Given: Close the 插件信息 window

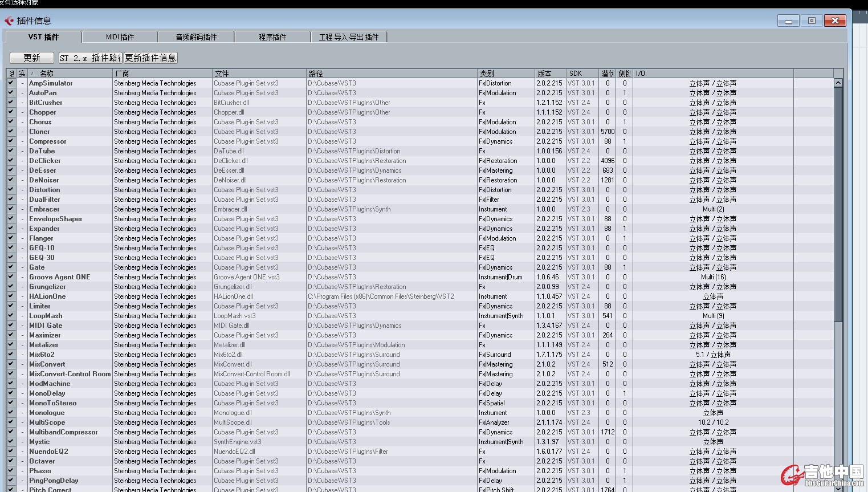Looking at the screenshot, I should click(835, 21).
